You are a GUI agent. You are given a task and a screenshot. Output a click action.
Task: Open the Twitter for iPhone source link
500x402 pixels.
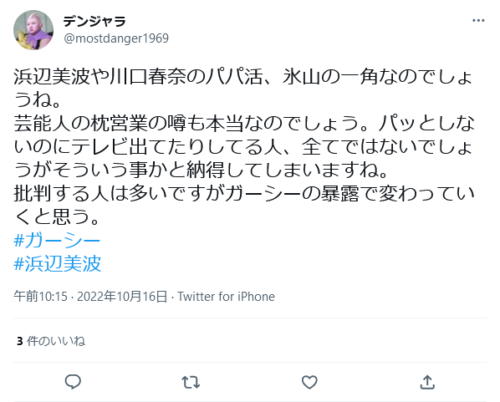click(226, 296)
